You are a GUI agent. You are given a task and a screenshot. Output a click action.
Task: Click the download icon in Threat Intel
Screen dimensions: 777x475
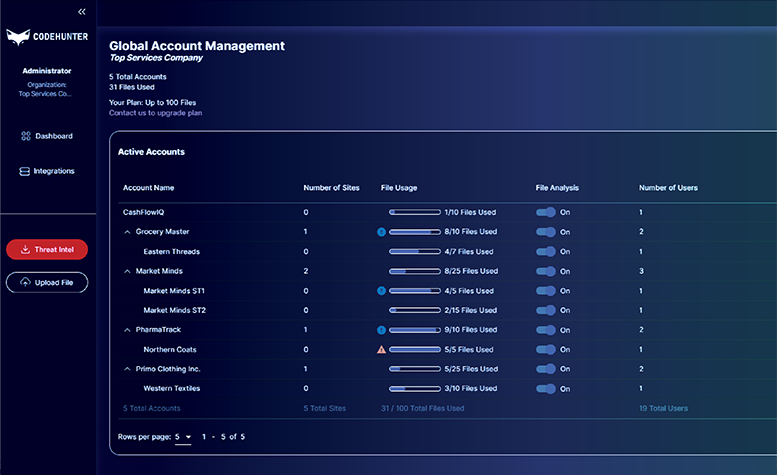(x=25, y=249)
